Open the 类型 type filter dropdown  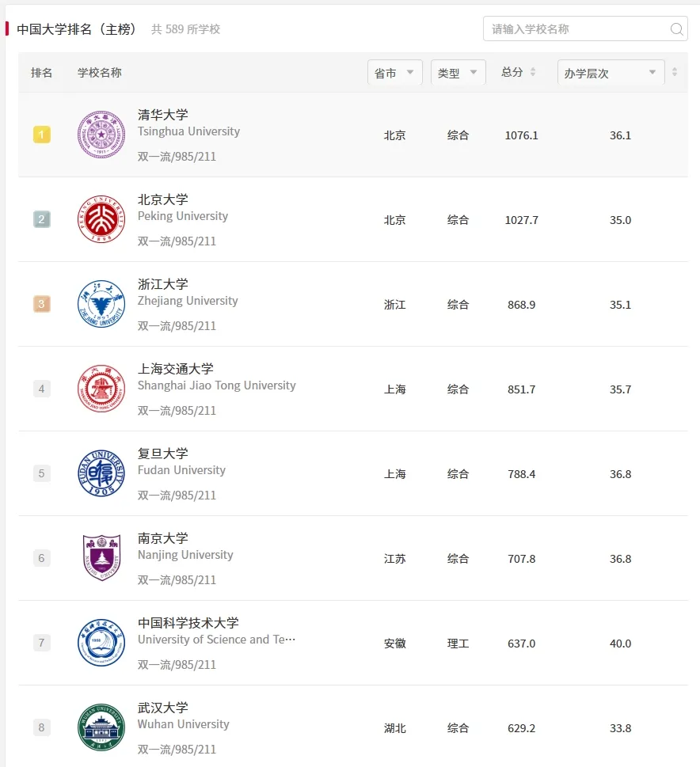point(458,73)
